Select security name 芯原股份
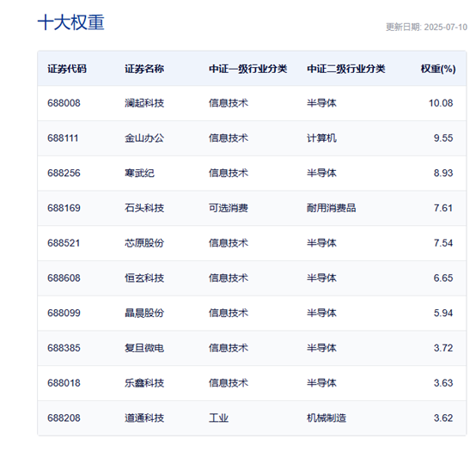 [x=144, y=243]
